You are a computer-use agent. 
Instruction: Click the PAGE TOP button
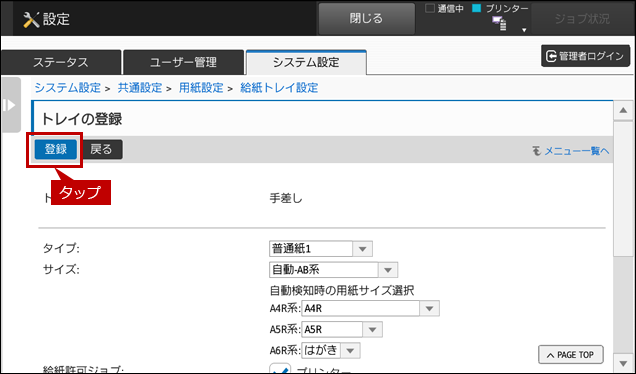pyautogui.click(x=571, y=355)
